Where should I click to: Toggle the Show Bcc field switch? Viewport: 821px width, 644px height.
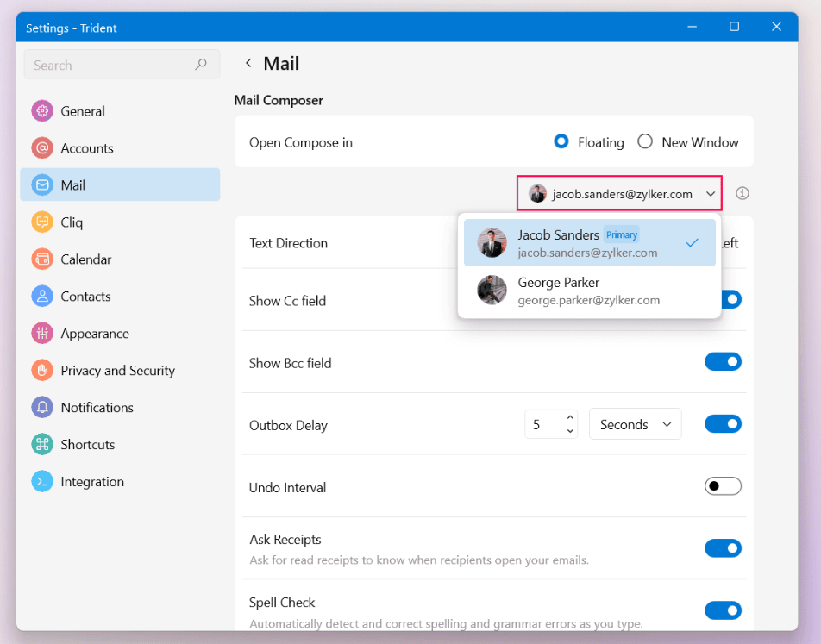(723, 361)
